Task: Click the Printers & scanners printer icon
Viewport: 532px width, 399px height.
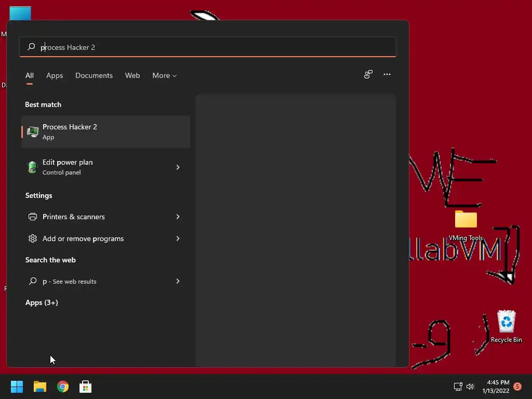Action: pos(33,217)
